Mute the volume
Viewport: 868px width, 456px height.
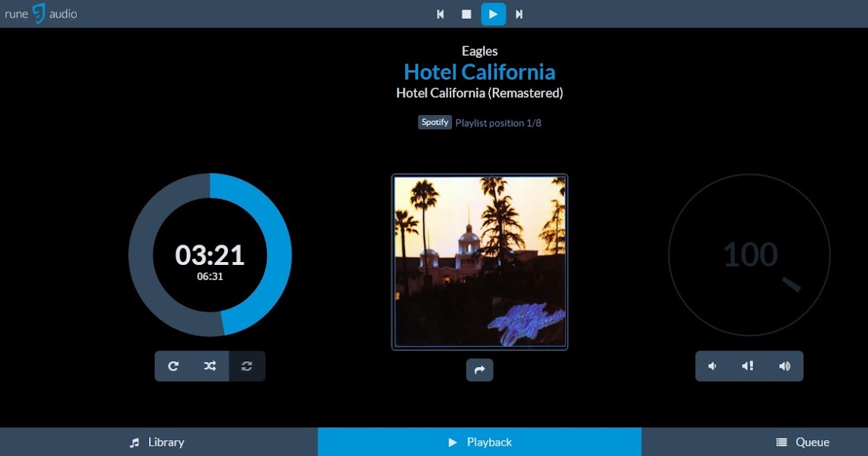point(749,366)
